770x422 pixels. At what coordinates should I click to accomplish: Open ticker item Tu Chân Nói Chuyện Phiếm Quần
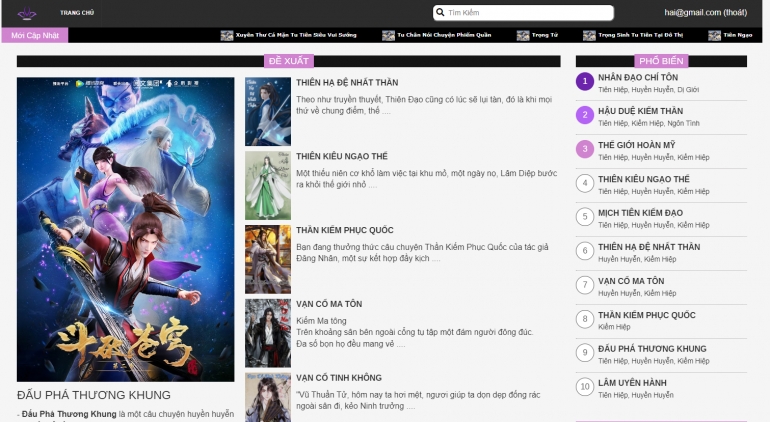click(x=444, y=35)
